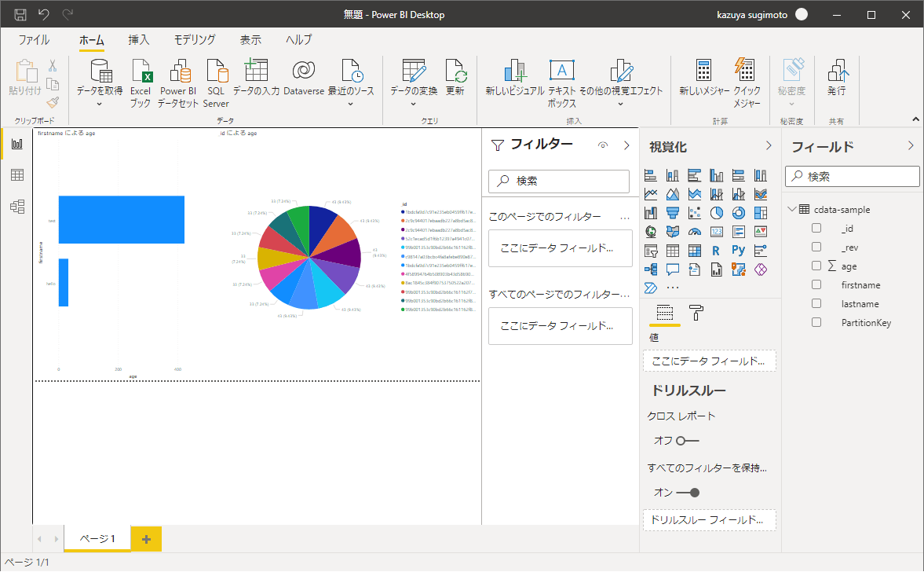
Task: Open データを取得 dropdown menu
Action: tap(100, 104)
